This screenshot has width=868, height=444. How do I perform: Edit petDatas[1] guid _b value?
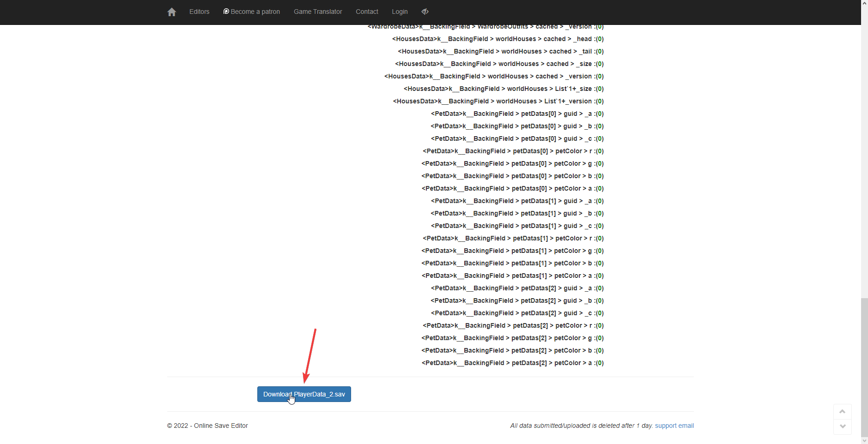(600, 213)
